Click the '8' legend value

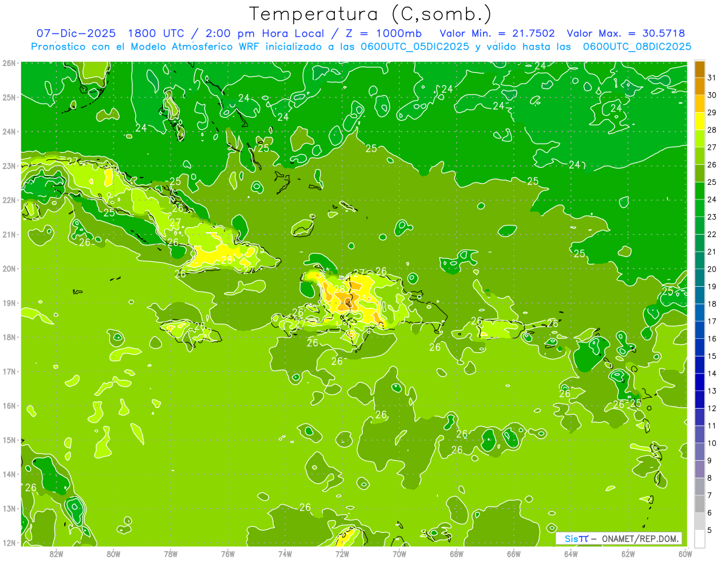point(710,478)
